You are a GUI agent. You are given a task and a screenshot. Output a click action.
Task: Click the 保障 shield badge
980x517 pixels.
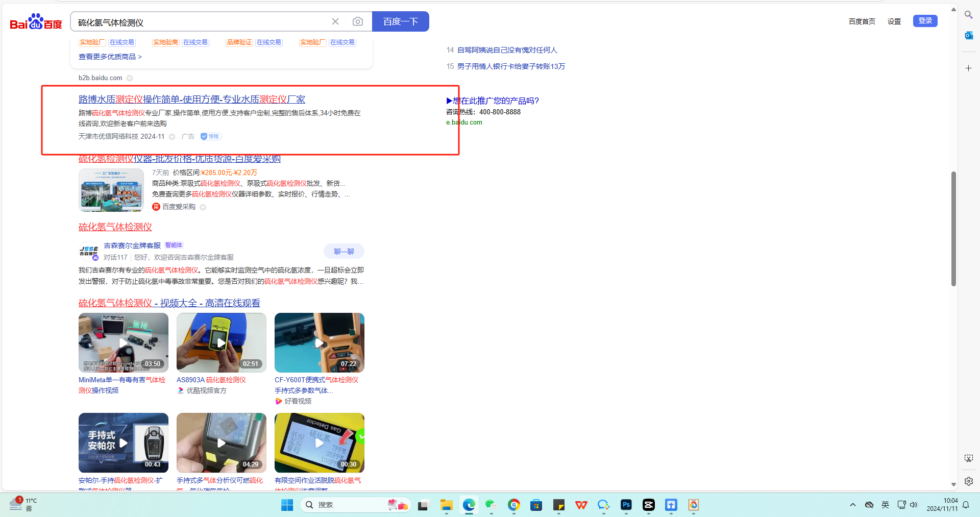pyautogui.click(x=211, y=136)
